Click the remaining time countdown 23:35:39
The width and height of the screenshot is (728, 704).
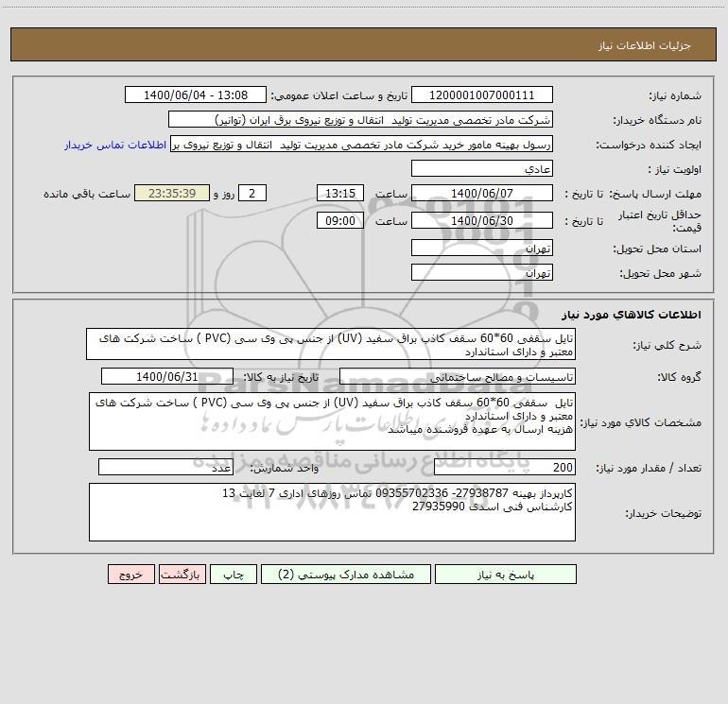tap(172, 194)
